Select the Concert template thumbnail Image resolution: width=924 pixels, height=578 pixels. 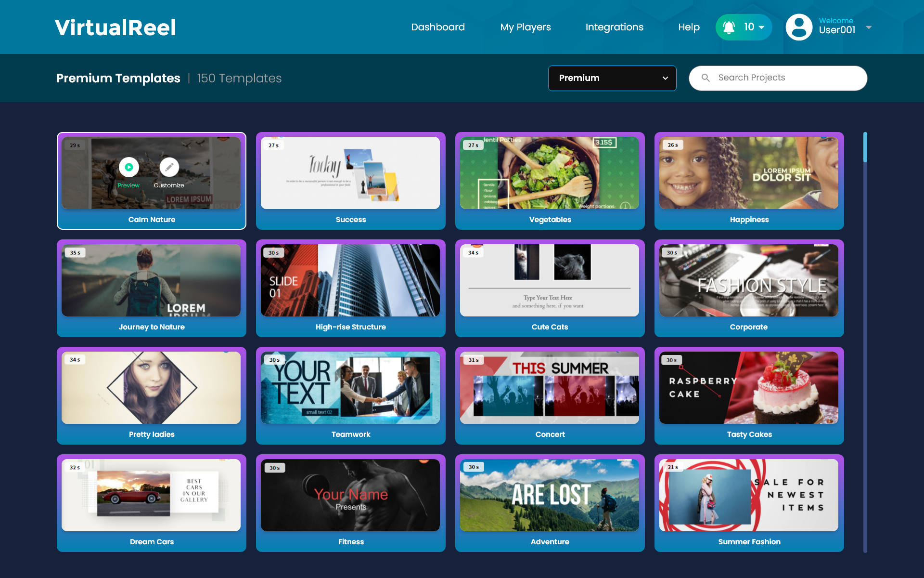(x=550, y=388)
